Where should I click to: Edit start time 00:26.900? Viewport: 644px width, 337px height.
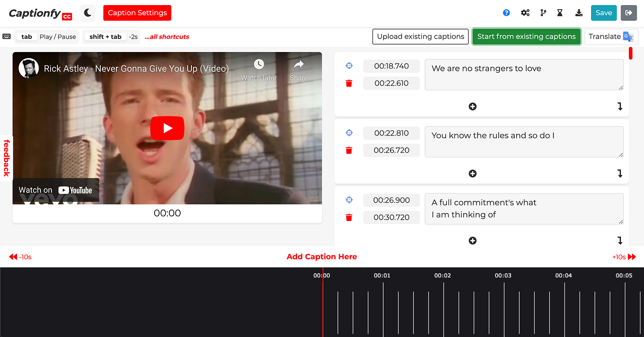pos(391,200)
